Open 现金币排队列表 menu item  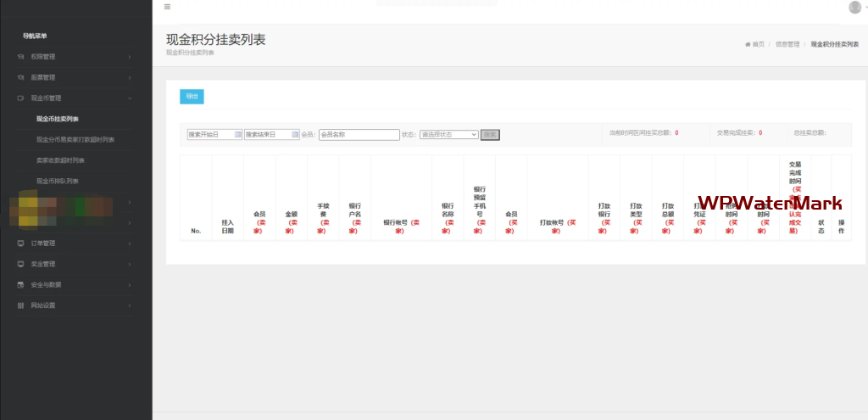pyautogui.click(x=58, y=181)
